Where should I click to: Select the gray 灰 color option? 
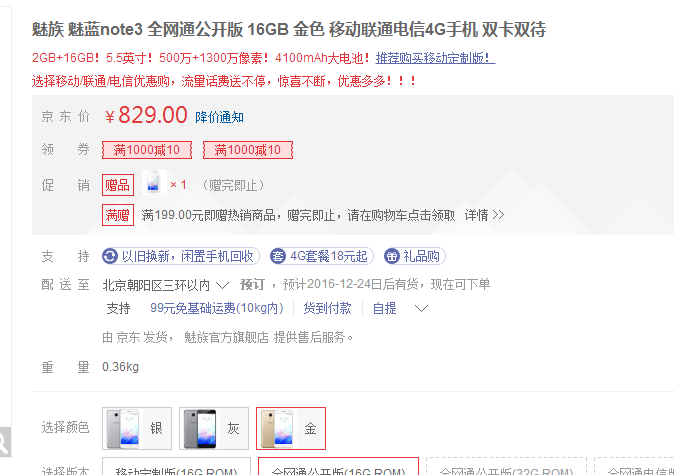point(214,429)
